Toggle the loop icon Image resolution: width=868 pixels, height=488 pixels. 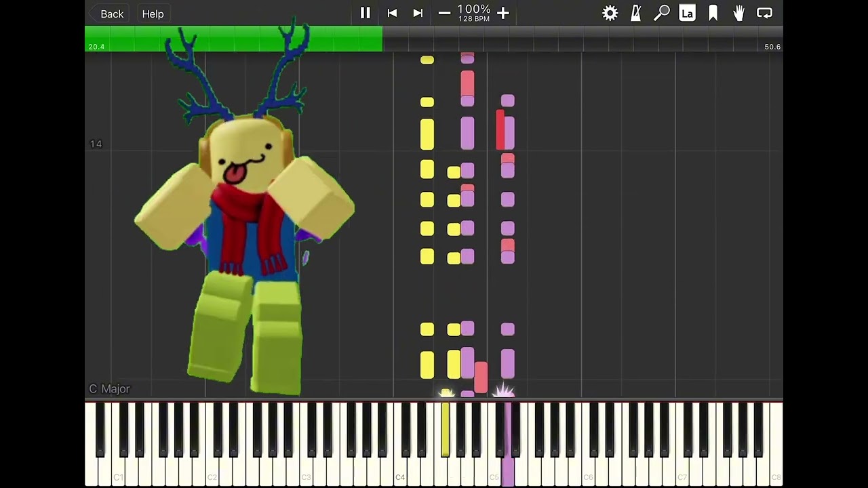[764, 13]
